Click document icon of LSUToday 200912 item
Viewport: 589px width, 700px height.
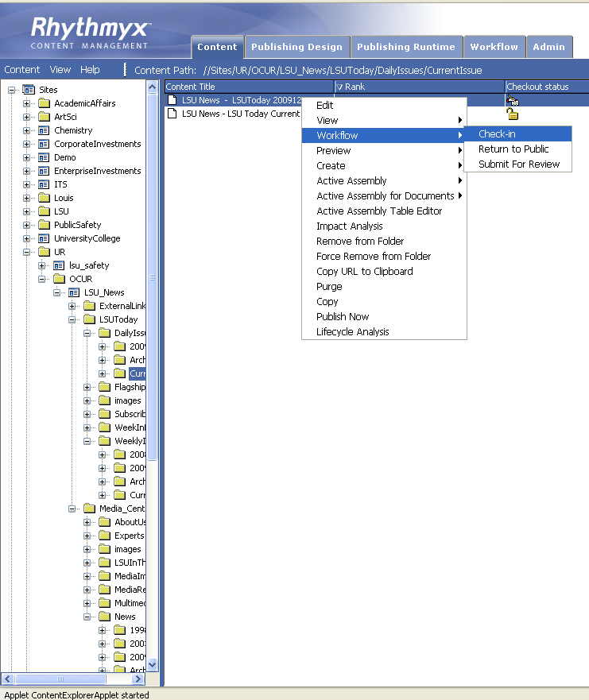click(x=172, y=99)
